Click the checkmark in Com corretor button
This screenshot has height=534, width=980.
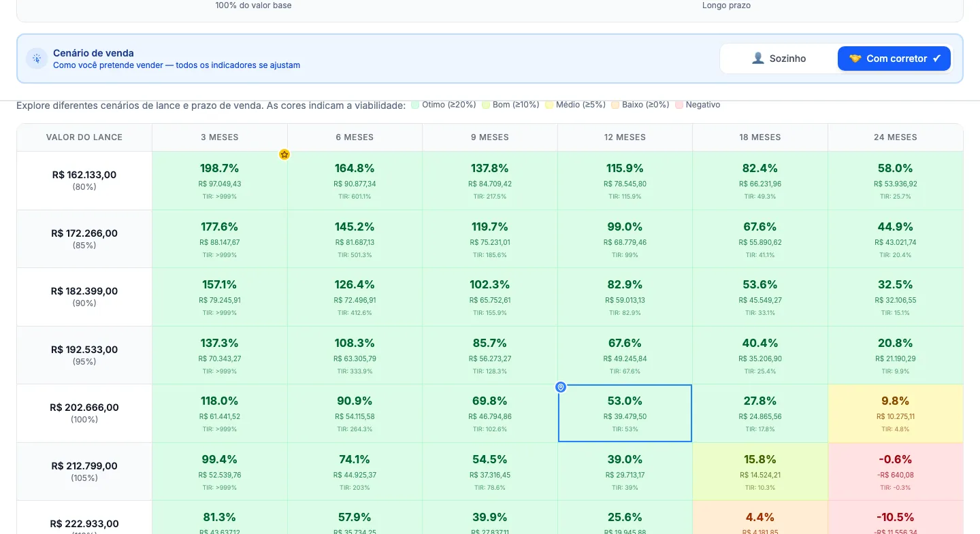[x=936, y=59]
